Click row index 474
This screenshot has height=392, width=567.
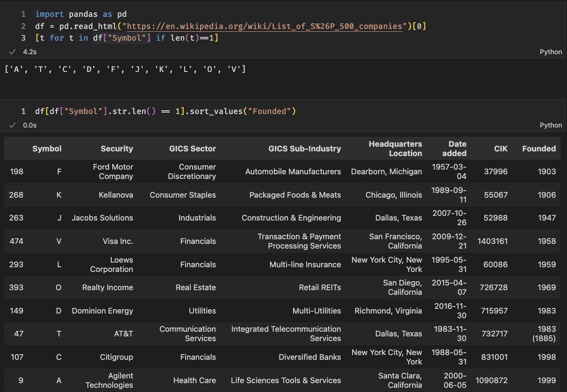pyautogui.click(x=16, y=241)
